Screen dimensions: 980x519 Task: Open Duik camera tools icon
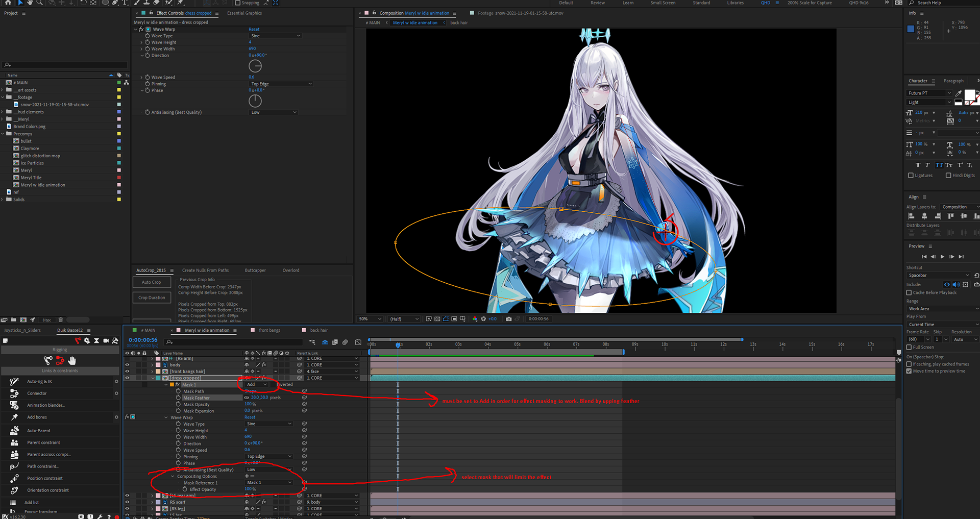click(106, 340)
